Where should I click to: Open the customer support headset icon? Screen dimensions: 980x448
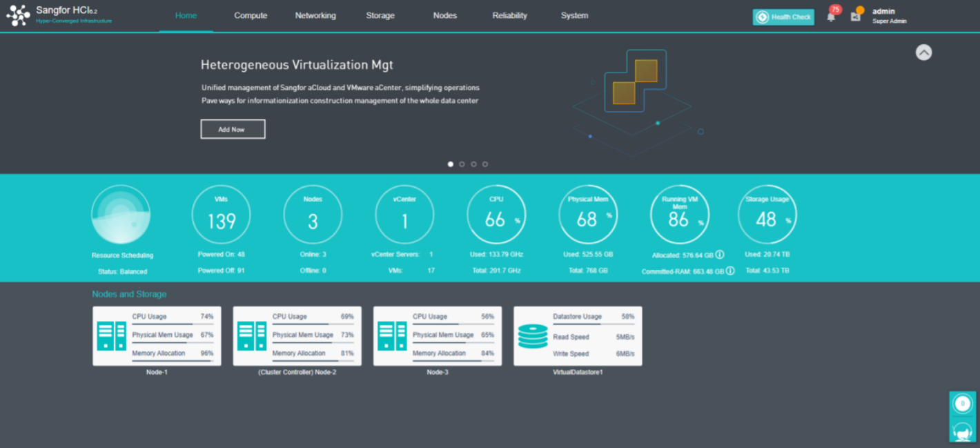click(x=962, y=431)
